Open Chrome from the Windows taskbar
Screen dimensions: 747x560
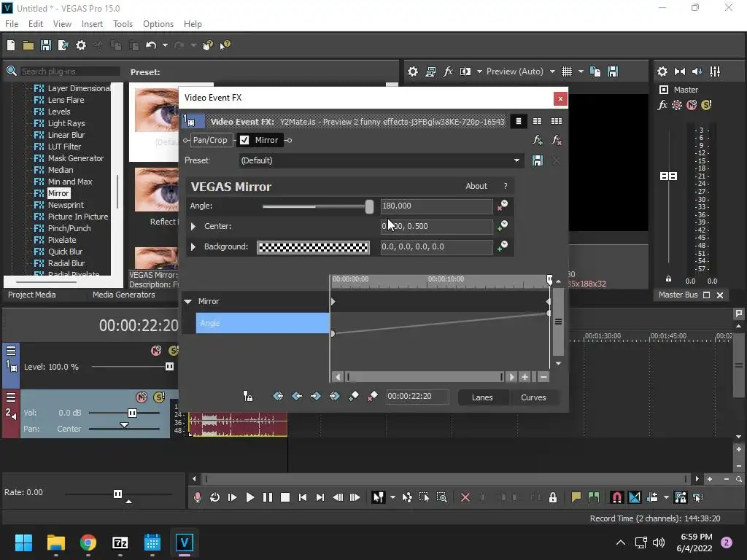88,542
